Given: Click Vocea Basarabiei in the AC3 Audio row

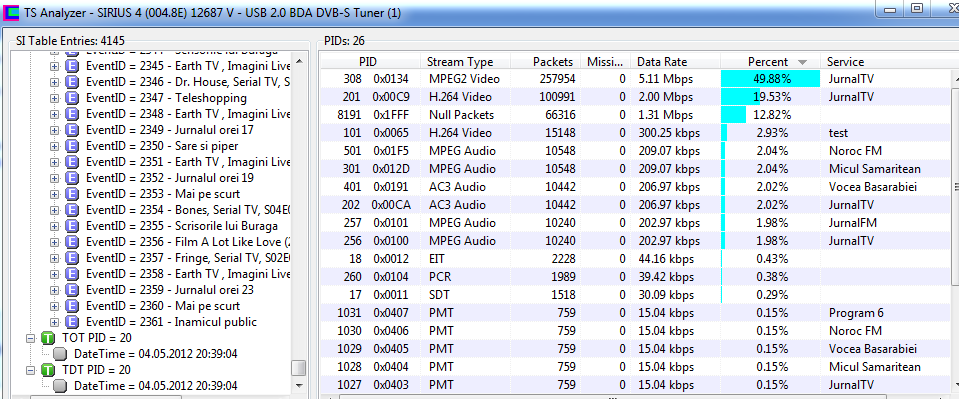Looking at the screenshot, I should [873, 187].
